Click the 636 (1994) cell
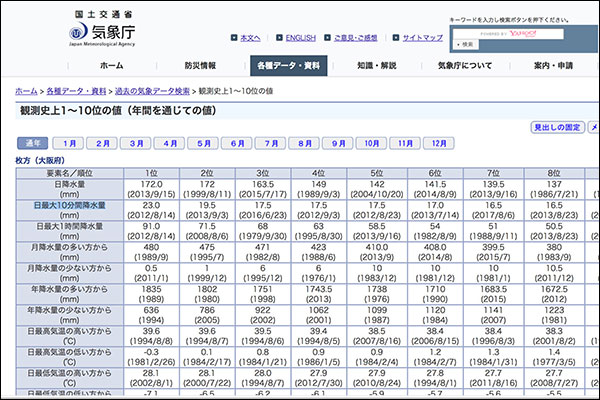600x400 pixels. point(151,315)
